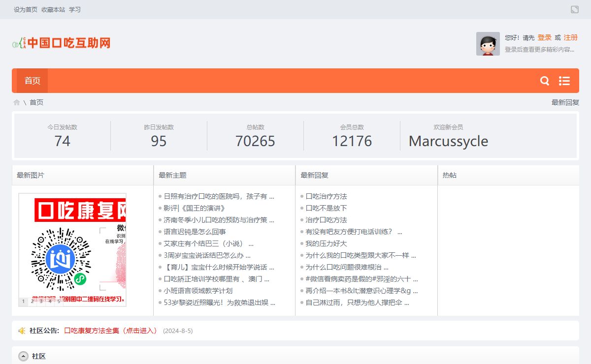Click the user avatar image
The image size is (591, 364).
(488, 44)
